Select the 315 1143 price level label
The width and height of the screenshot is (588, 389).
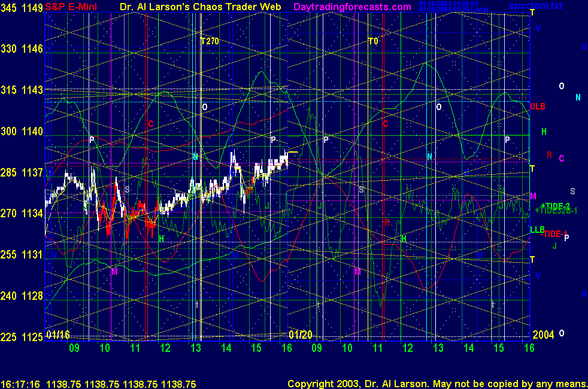pos(22,90)
